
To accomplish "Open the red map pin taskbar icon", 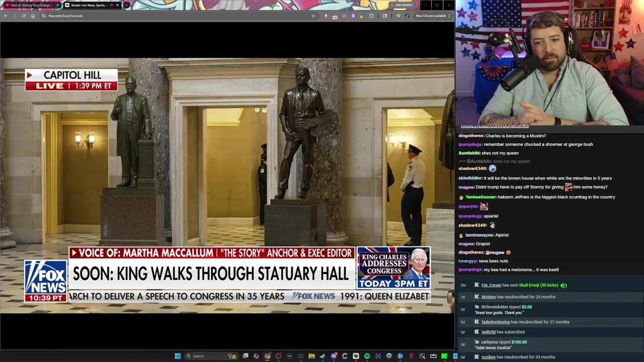I will [411, 356].
